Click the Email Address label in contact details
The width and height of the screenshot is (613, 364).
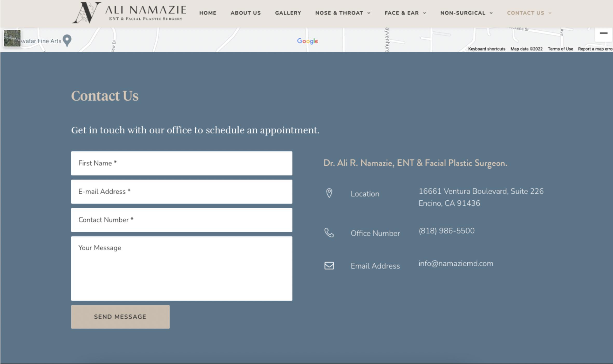click(x=375, y=266)
